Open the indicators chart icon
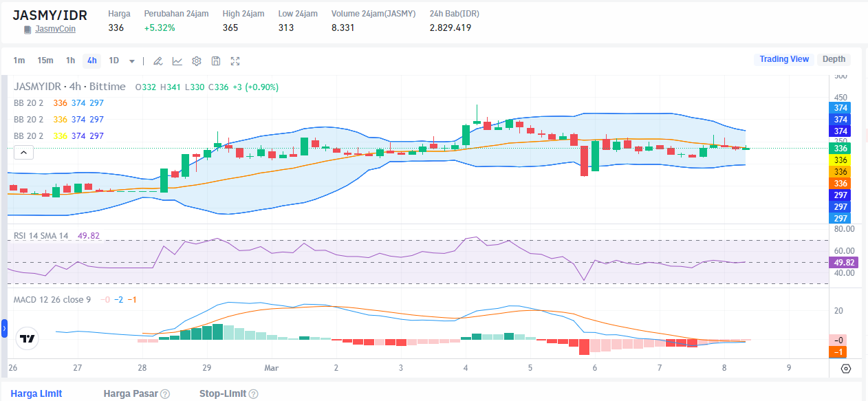This screenshot has width=868, height=401. tap(177, 61)
